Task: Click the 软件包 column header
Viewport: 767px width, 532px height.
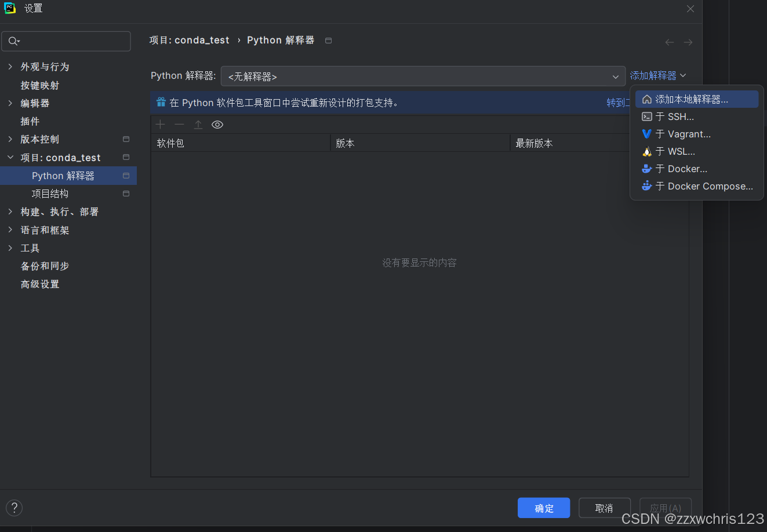Action: [x=240, y=143]
